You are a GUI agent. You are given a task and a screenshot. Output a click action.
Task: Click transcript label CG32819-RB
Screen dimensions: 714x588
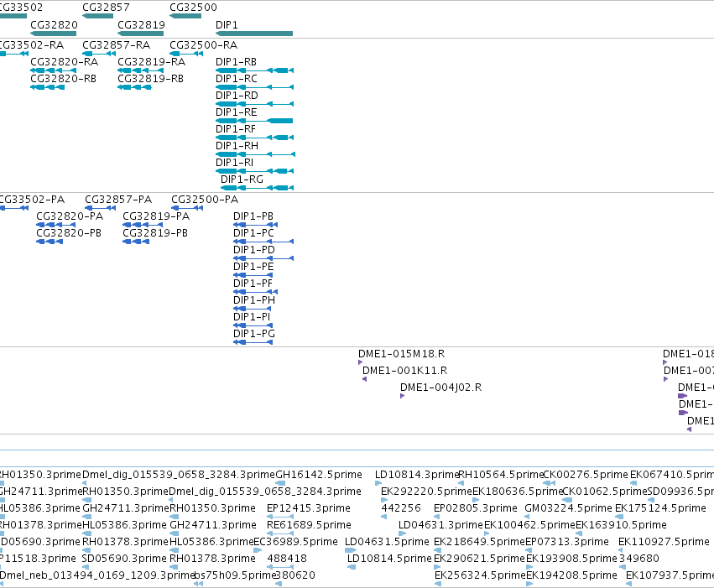pyautogui.click(x=150, y=79)
